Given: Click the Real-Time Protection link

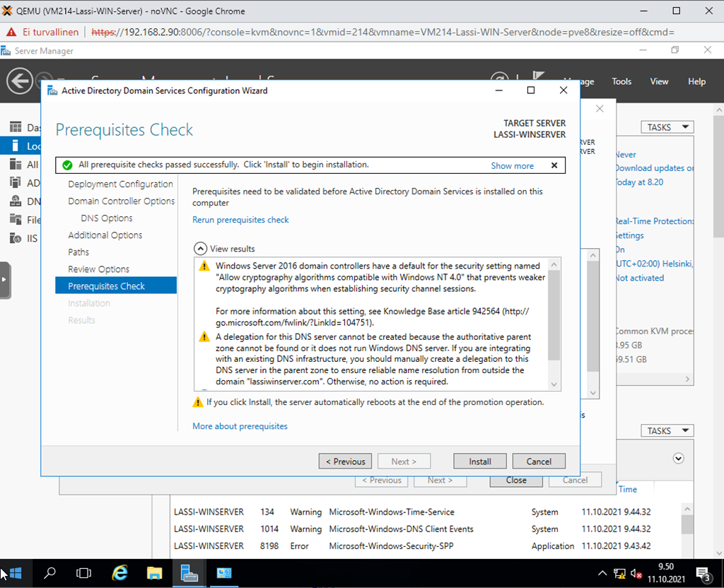Looking at the screenshot, I should click(x=654, y=221).
